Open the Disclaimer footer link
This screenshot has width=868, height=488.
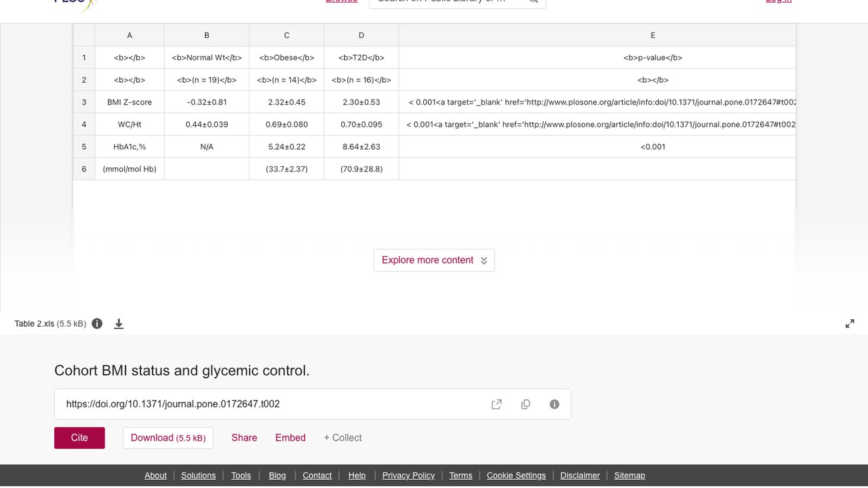580,476
